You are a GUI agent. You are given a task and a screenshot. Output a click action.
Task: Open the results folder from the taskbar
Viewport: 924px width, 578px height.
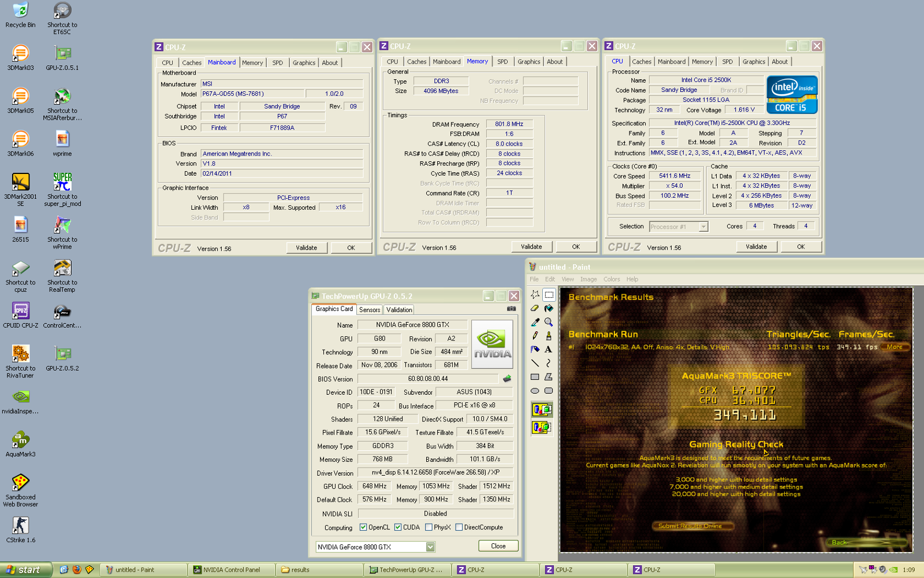coord(319,570)
